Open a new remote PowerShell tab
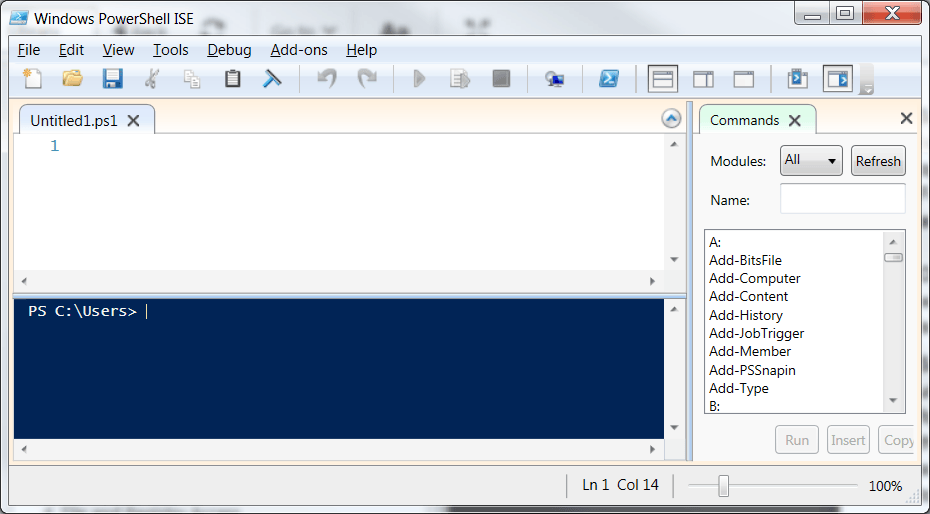Screen dimensions: 930x514 coord(554,78)
